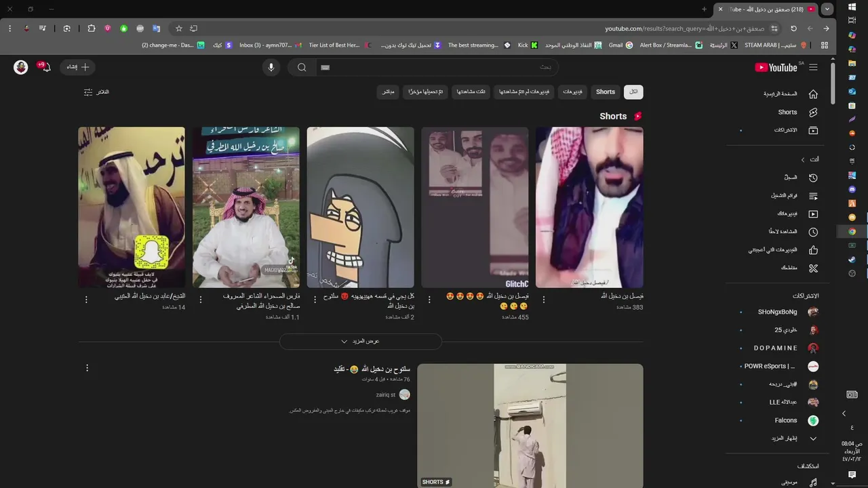Open site information icon in address bar
The height and width of the screenshot is (488, 868).
(x=774, y=28)
